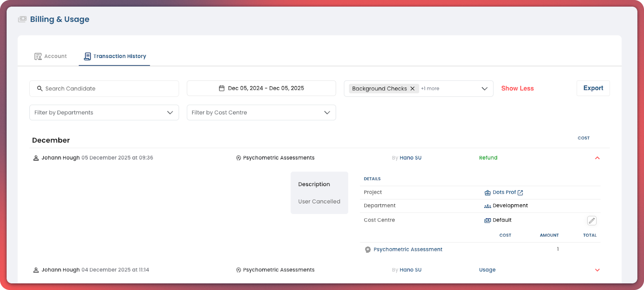Expand the 04 December usage transaction
The image size is (644, 290).
pyautogui.click(x=597, y=270)
